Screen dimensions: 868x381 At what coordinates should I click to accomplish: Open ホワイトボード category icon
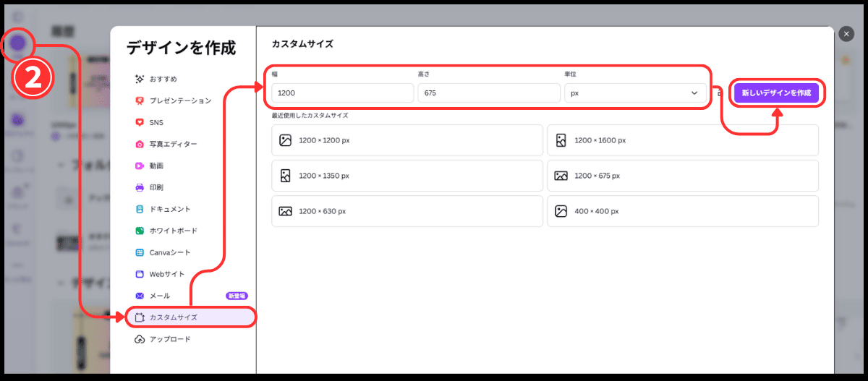(140, 231)
